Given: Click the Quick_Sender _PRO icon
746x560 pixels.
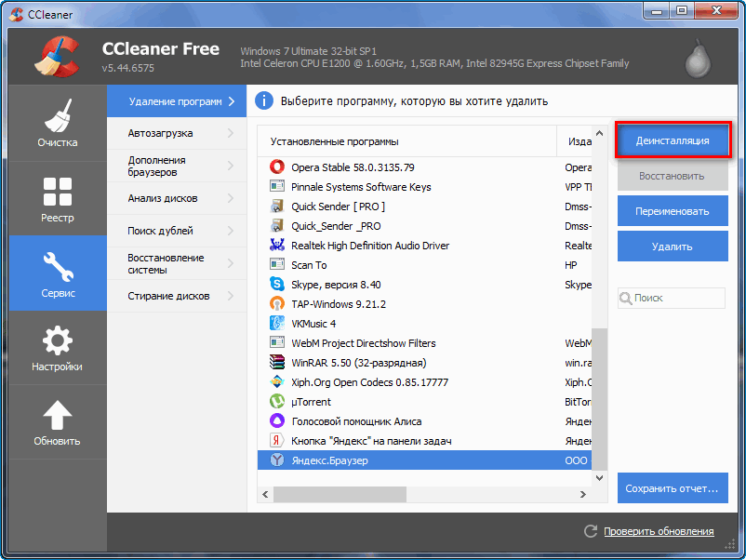Looking at the screenshot, I should click(x=277, y=225).
